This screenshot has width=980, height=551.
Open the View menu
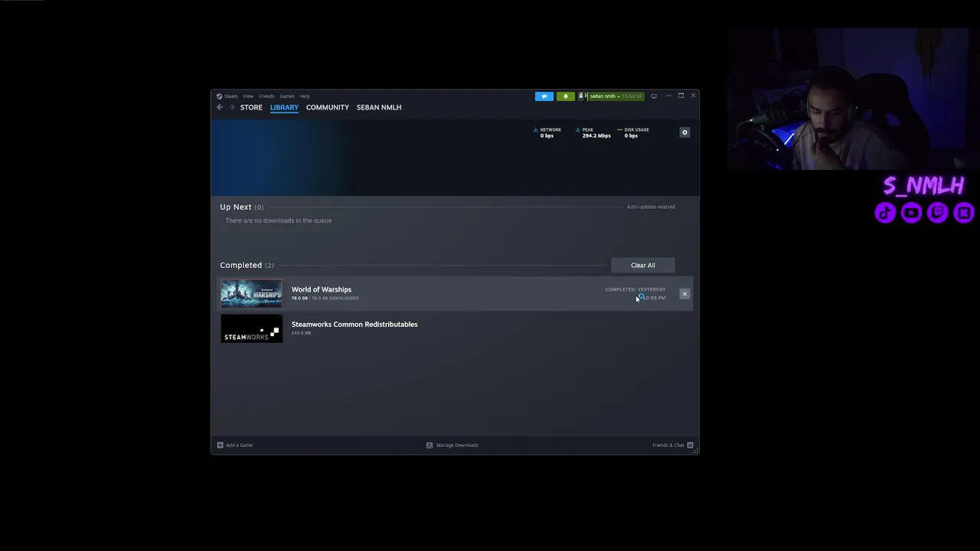click(x=248, y=96)
